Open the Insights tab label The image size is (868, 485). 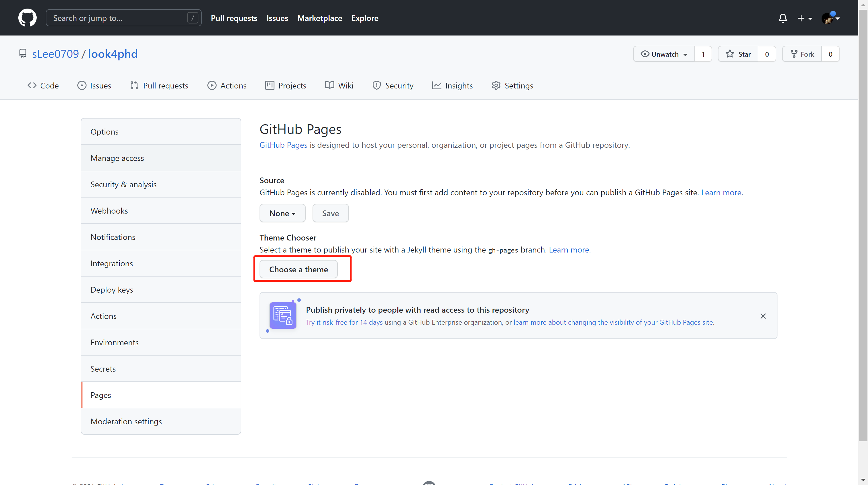(459, 86)
